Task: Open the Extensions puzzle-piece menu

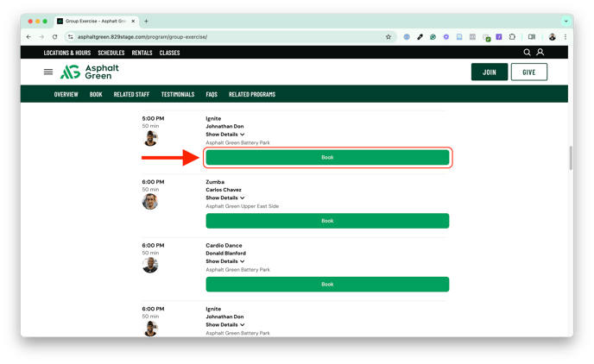Action: [512, 37]
